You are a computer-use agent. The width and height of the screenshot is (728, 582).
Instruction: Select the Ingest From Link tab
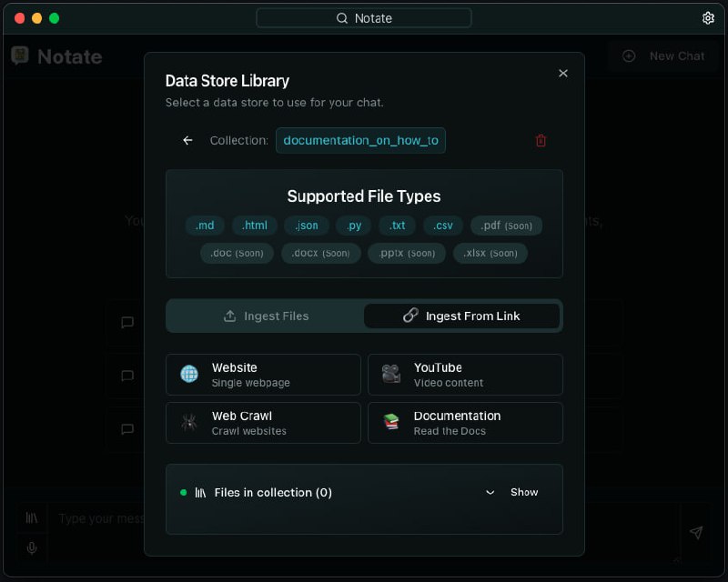461,316
